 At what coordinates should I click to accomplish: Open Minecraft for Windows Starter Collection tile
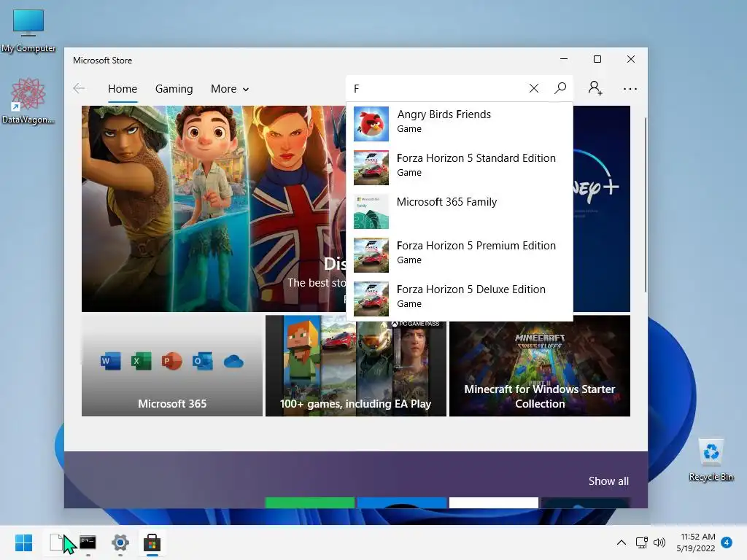click(x=540, y=366)
